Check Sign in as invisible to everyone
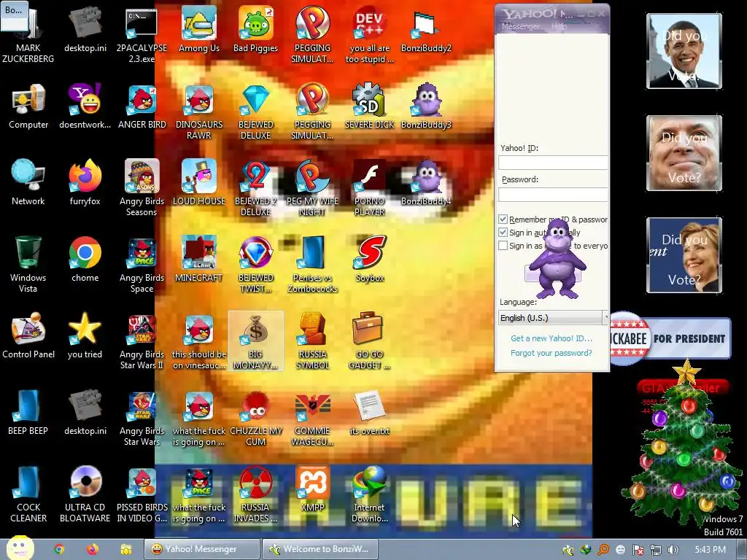 (x=503, y=246)
